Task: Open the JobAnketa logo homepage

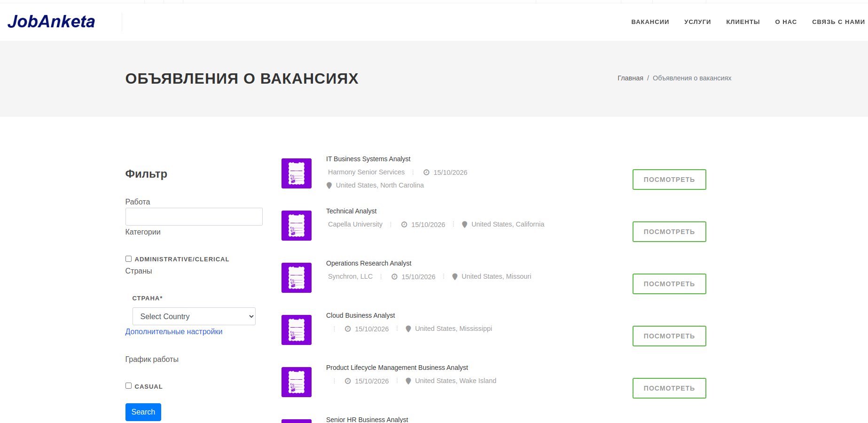Action: pyautogui.click(x=51, y=22)
